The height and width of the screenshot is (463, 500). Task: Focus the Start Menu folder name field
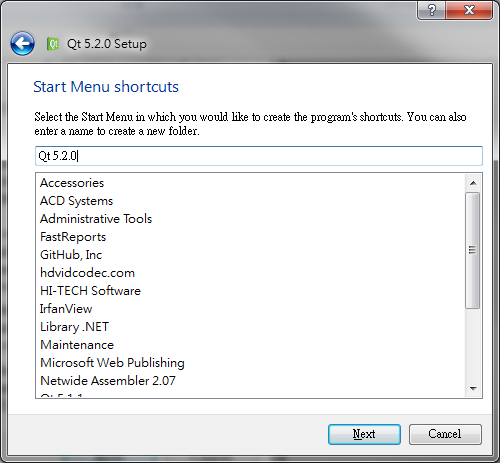click(259, 156)
